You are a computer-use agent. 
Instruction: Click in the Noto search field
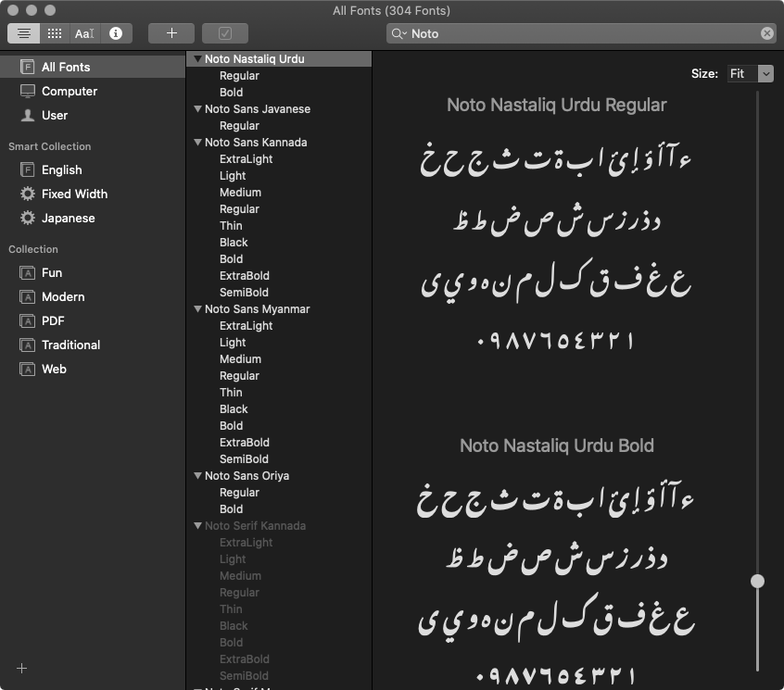584,33
